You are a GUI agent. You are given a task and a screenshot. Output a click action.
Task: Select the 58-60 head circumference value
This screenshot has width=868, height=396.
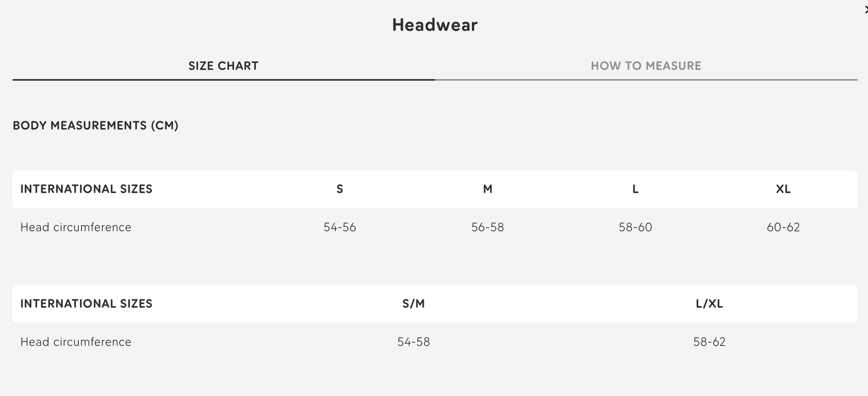tap(635, 227)
